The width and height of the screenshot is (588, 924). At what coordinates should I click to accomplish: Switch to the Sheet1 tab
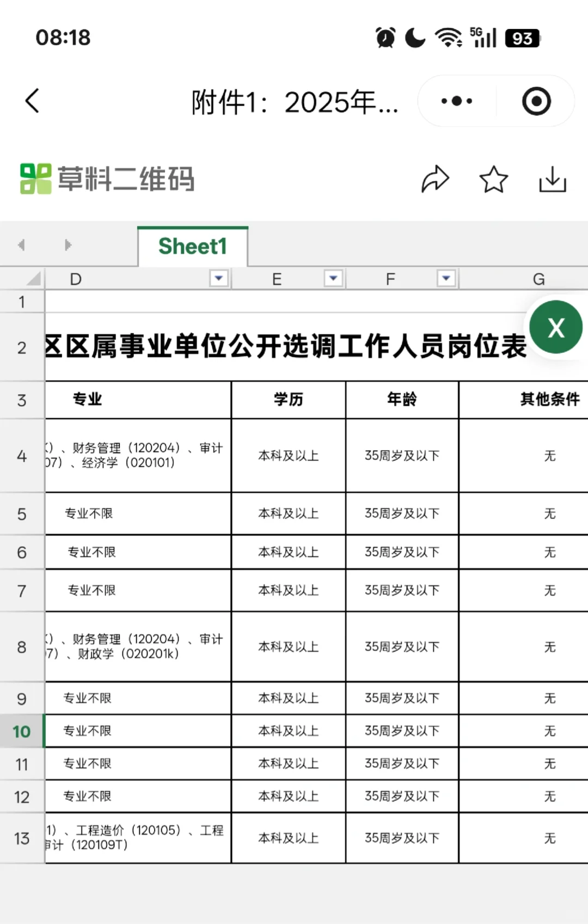coord(193,246)
